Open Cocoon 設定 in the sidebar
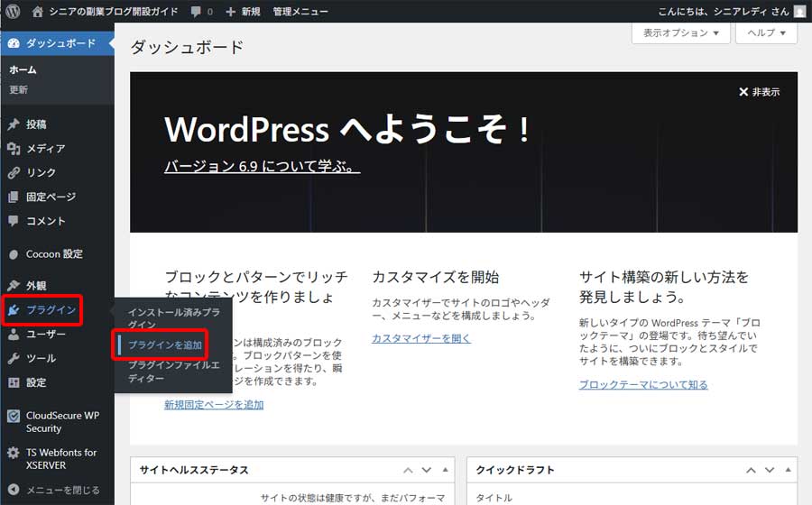The height and width of the screenshot is (505, 812). (x=54, y=254)
